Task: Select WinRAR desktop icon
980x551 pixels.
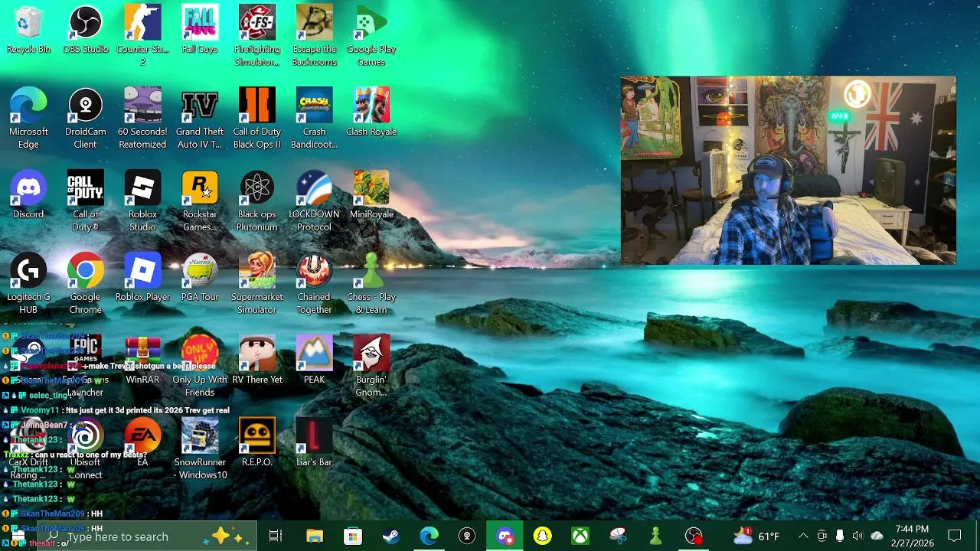Action: point(142,360)
